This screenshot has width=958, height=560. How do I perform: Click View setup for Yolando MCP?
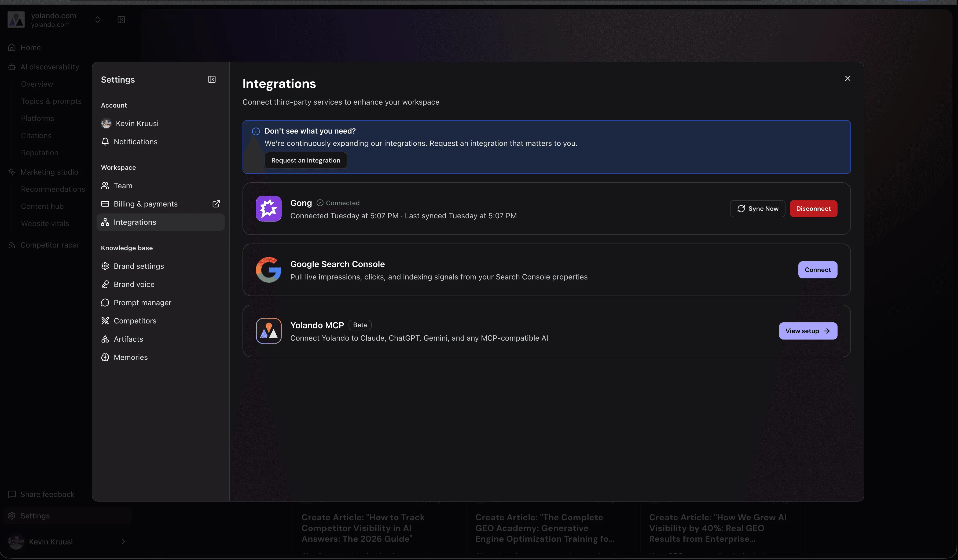click(x=808, y=331)
